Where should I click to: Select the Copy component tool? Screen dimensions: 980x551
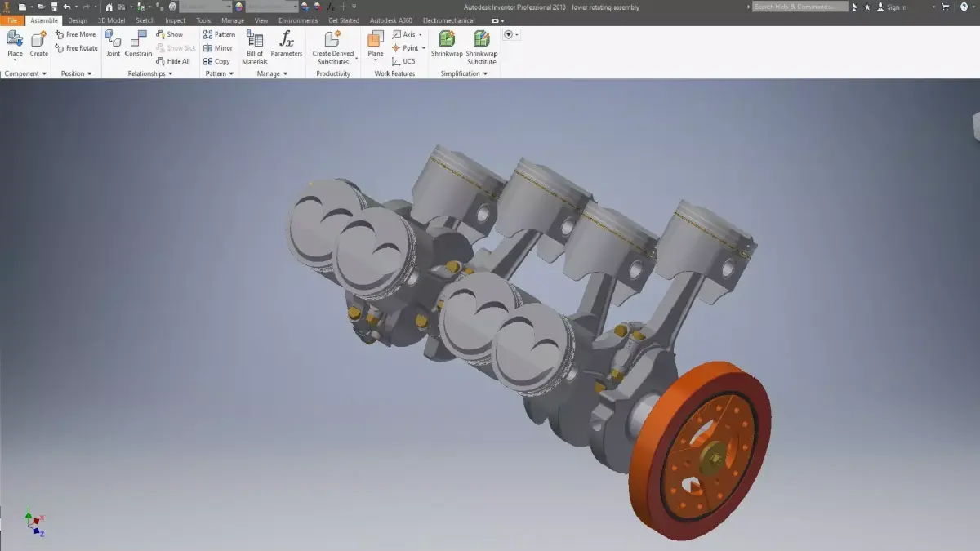pos(216,61)
